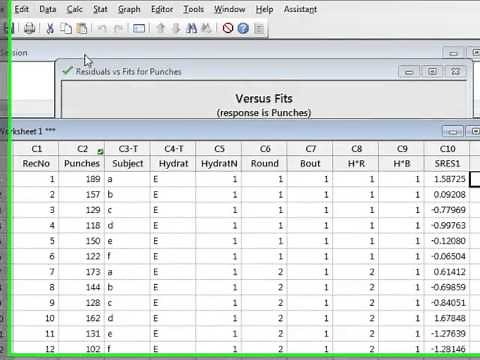Select the C1 column header
Screen dimensions: 480x360
pyautogui.click(x=36, y=149)
